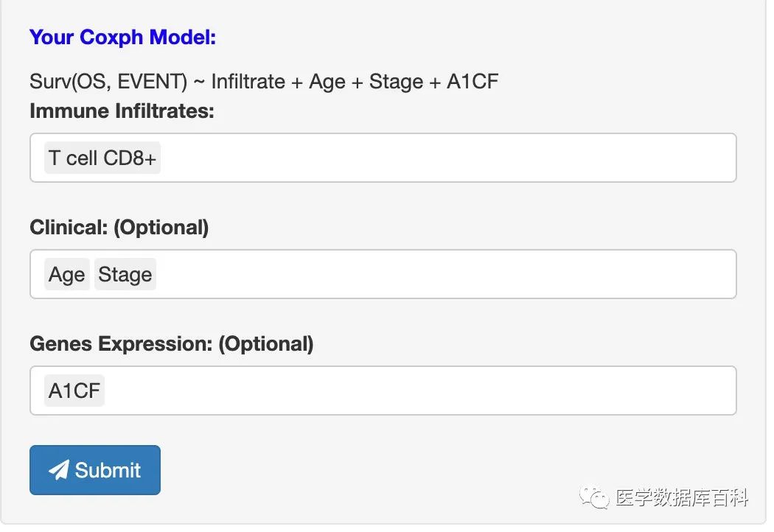
Task: Click the Your Coxph Model heading
Action: [x=122, y=37]
